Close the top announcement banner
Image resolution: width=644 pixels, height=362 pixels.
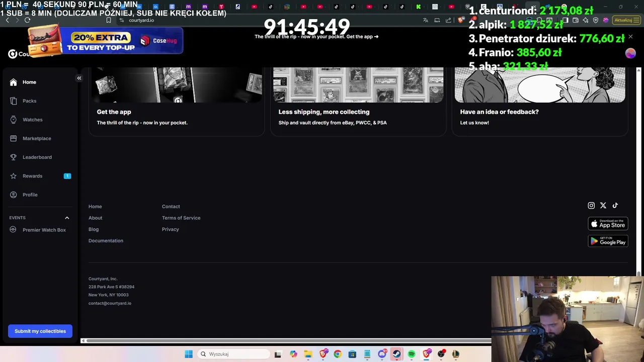(630, 37)
